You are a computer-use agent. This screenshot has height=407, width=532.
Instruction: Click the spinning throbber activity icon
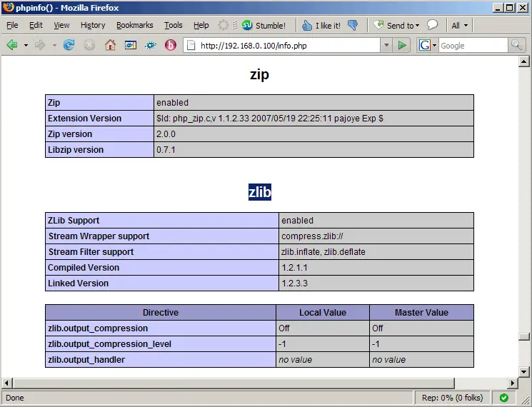tap(224, 25)
